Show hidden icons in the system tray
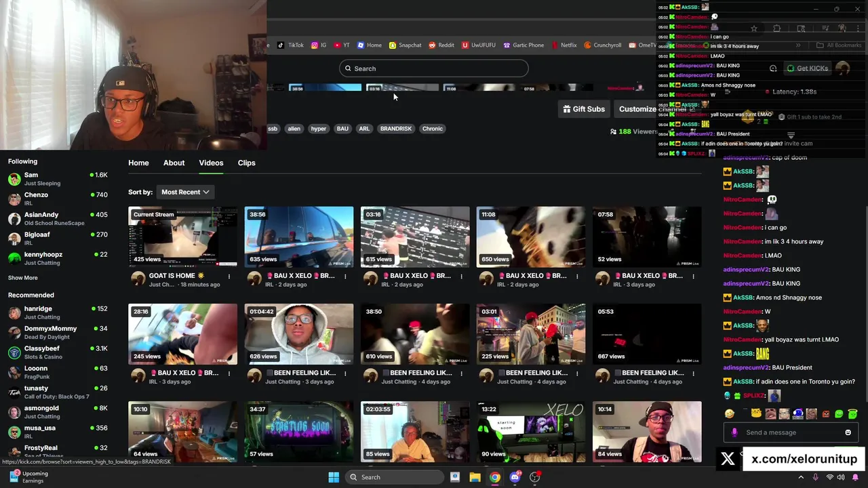 [801, 477]
